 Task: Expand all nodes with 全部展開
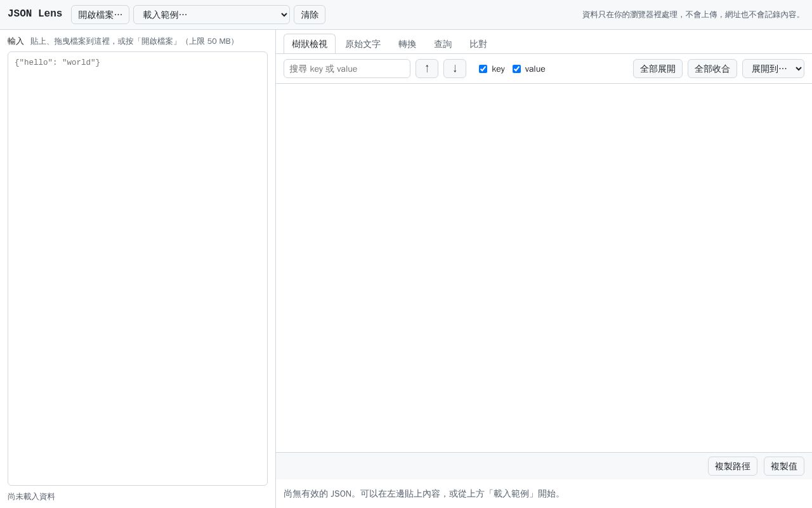pos(658,69)
